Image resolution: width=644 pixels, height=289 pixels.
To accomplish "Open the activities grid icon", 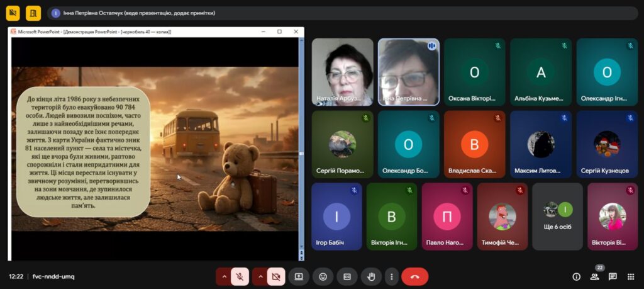I will tap(631, 276).
